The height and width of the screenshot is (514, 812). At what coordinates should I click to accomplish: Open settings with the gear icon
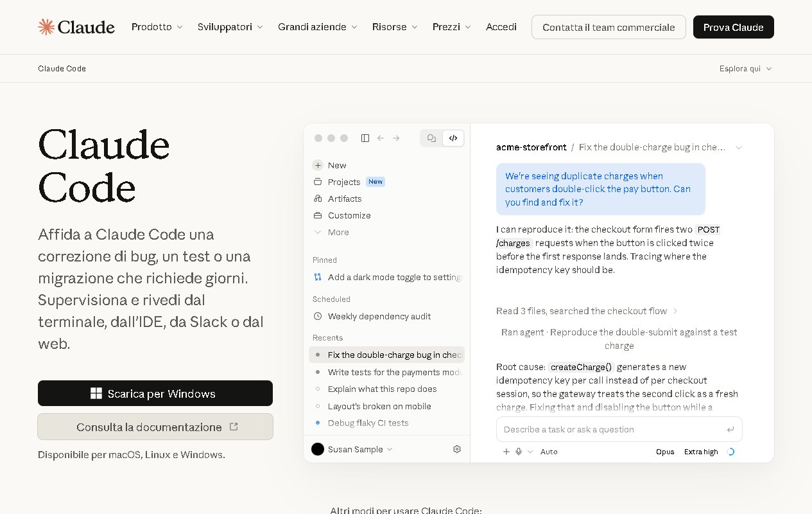coord(457,449)
